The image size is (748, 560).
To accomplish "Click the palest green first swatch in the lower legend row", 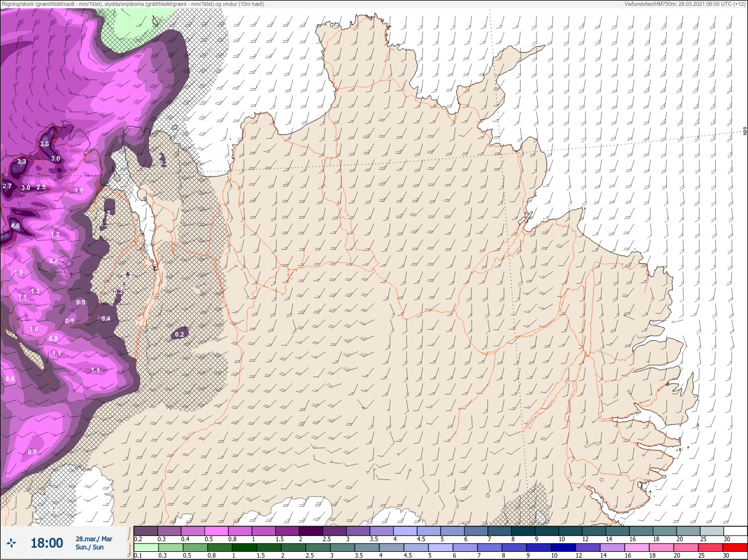I will pos(146,548).
